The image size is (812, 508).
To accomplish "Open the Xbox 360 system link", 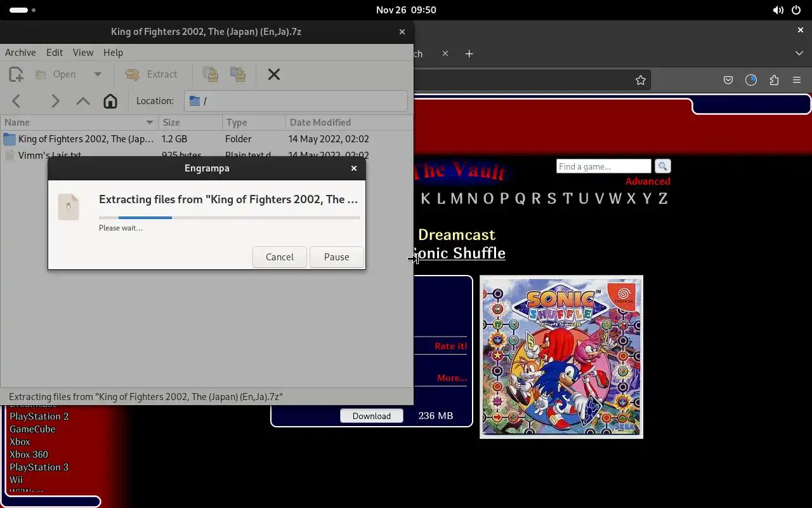I will click(29, 455).
